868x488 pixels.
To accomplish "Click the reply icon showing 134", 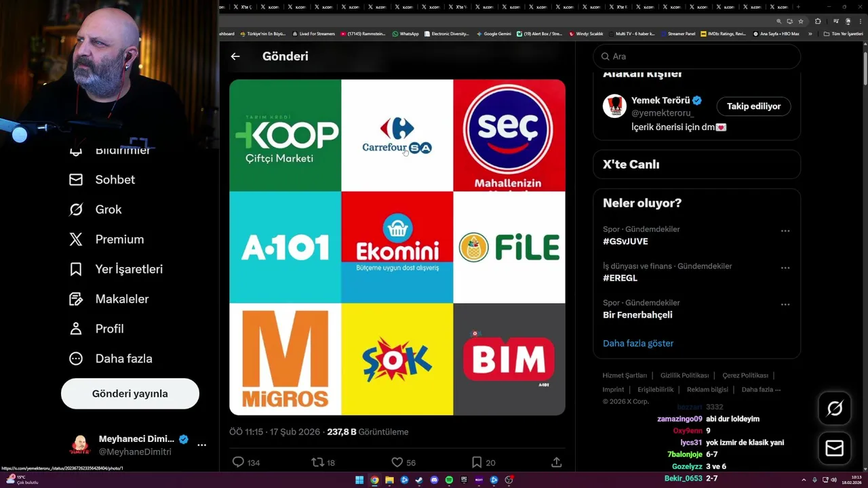I will 238,462.
